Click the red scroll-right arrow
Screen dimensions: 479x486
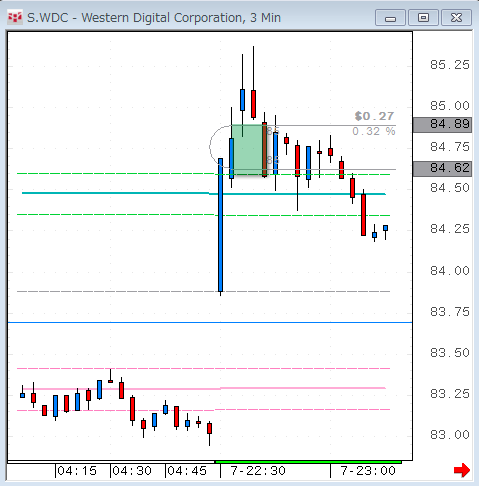[462, 470]
